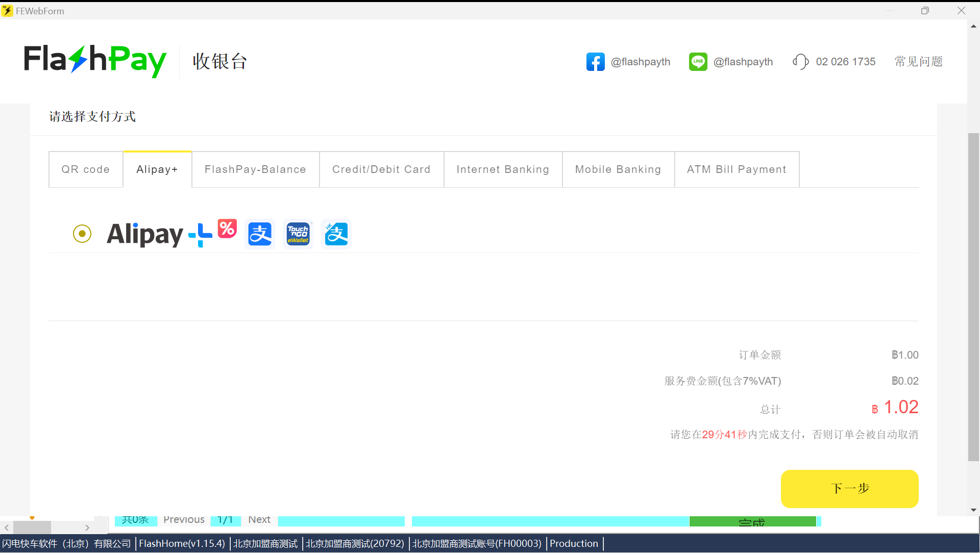Image resolution: width=980 pixels, height=553 pixels.
Task: Click the Next pagination link
Action: coord(259,519)
